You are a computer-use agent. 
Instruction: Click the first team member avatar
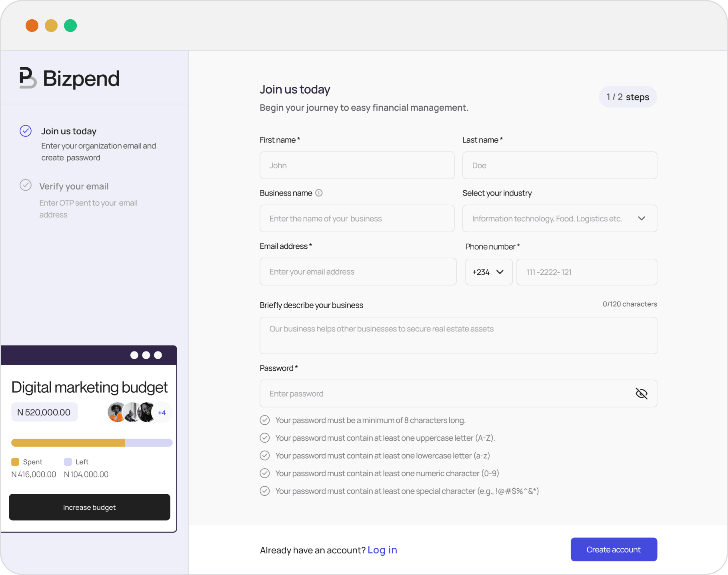click(x=116, y=412)
